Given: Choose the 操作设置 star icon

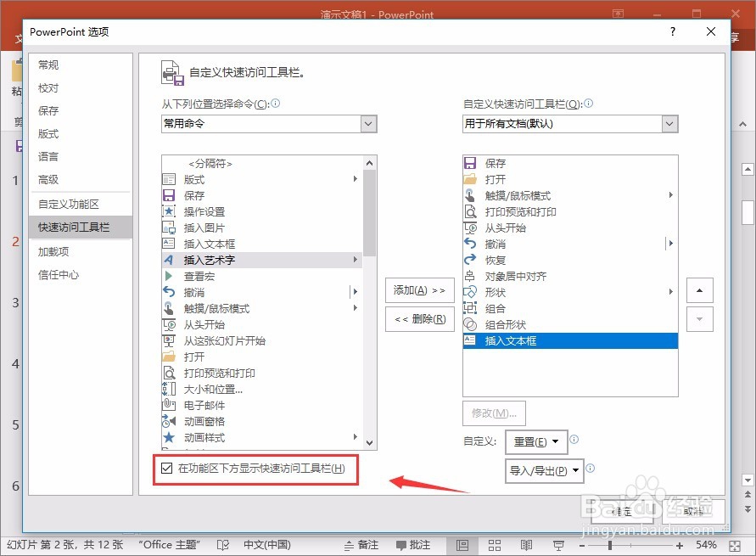Looking at the screenshot, I should pyautogui.click(x=169, y=211).
